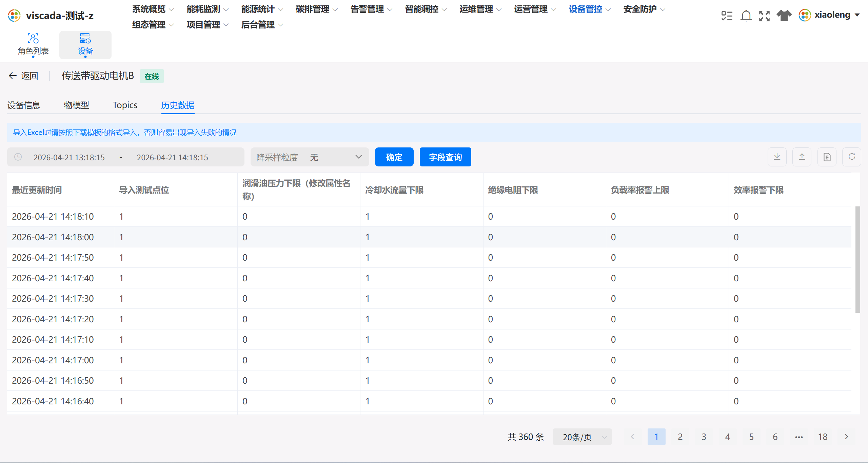Viewport: 868px width, 463px height.
Task: Toggle fullscreen mode icon
Action: click(x=764, y=16)
